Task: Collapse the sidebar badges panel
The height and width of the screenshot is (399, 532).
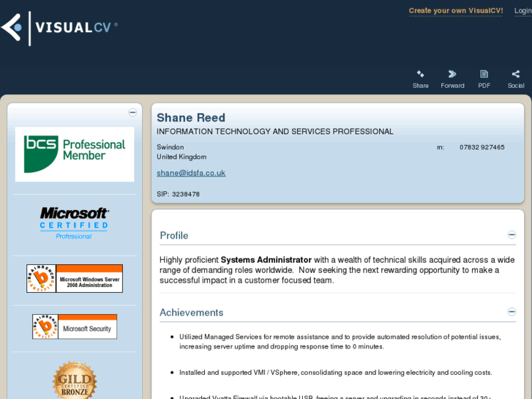Action: click(x=132, y=113)
